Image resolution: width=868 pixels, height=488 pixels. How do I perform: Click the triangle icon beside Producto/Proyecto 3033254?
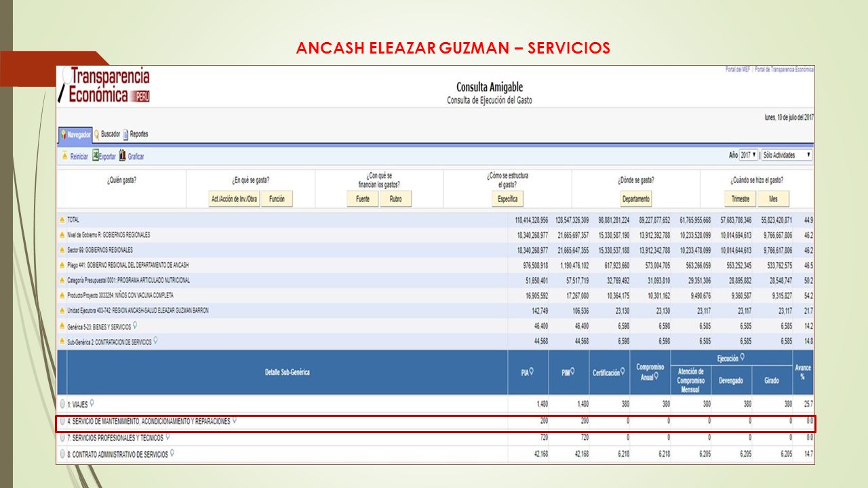click(62, 296)
